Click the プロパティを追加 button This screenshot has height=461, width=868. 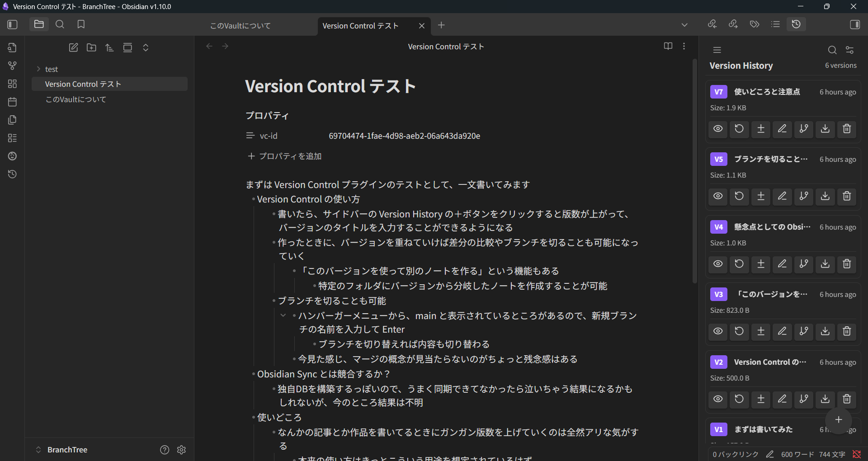point(284,156)
